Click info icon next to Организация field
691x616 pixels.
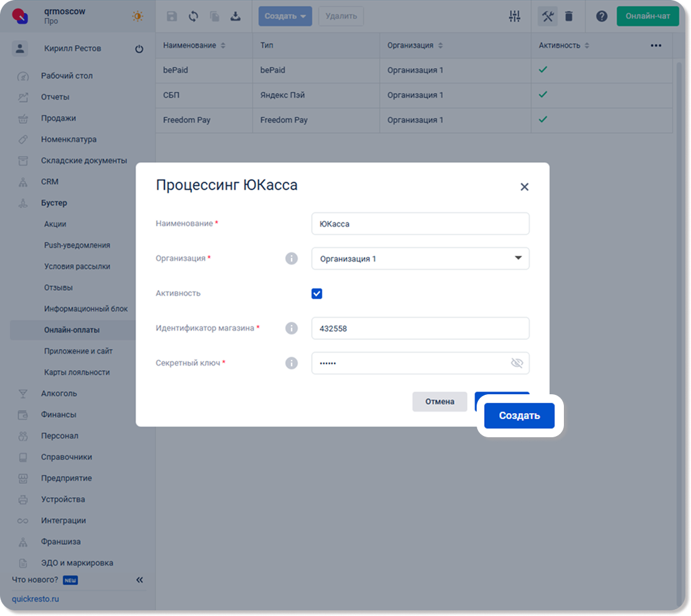[291, 258]
